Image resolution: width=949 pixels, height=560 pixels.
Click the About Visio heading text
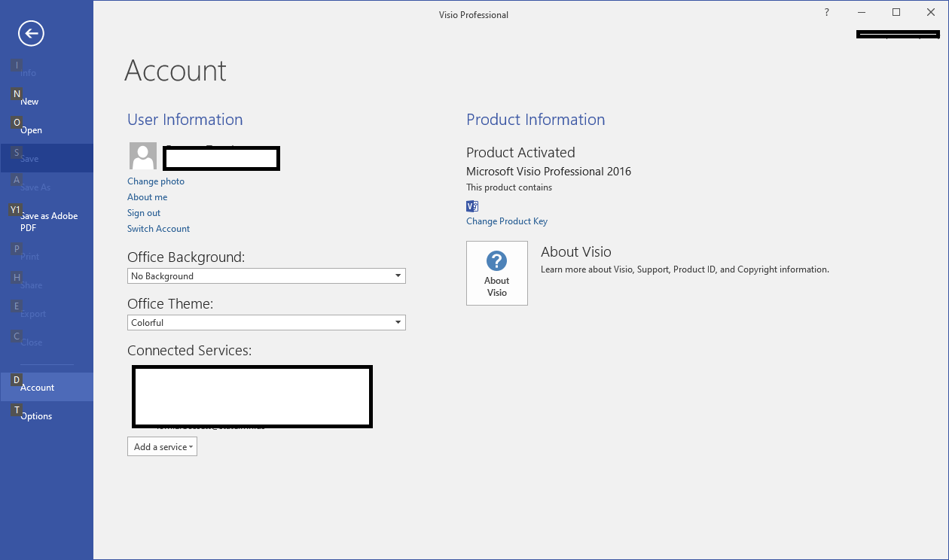tap(576, 252)
